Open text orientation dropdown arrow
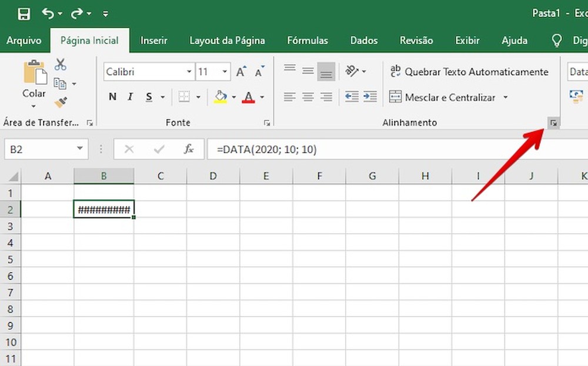The height and width of the screenshot is (366, 588). click(x=364, y=71)
